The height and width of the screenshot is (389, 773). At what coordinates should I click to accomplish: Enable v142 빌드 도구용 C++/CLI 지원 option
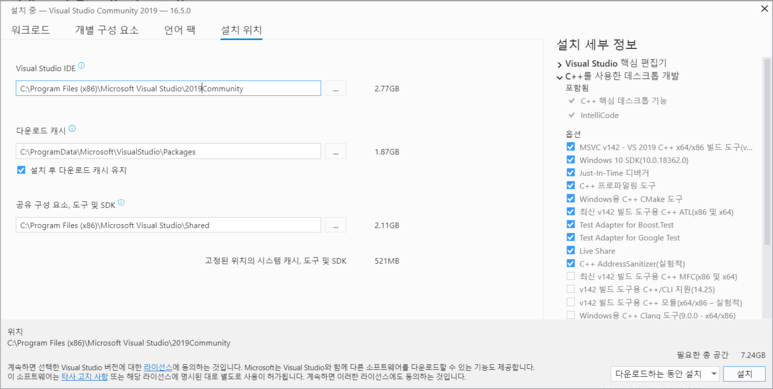[571, 289]
